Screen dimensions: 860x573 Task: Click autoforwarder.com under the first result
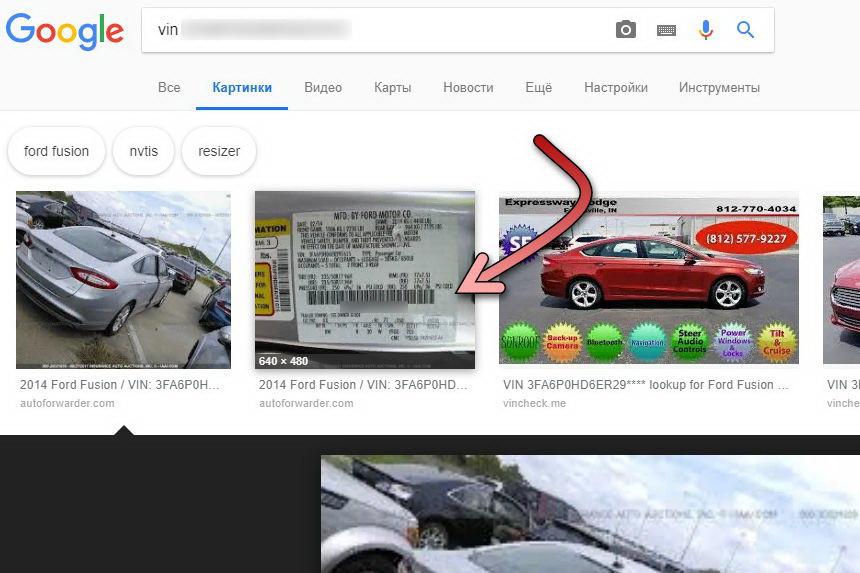(x=67, y=403)
